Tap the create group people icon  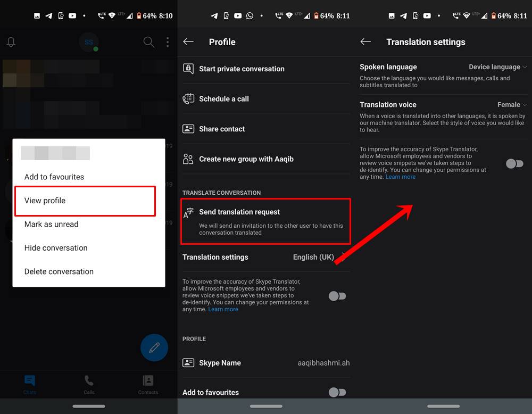tap(188, 159)
